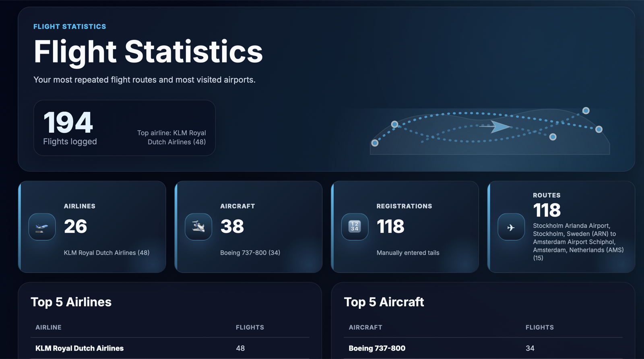This screenshot has width=644, height=359.
Task: Click the 'AIRCRAFT' column header in table
Action: [x=365, y=328]
